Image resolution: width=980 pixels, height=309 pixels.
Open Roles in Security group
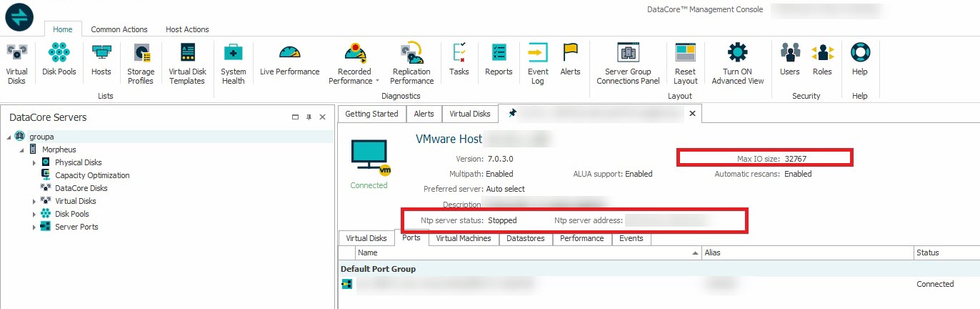[x=822, y=59]
